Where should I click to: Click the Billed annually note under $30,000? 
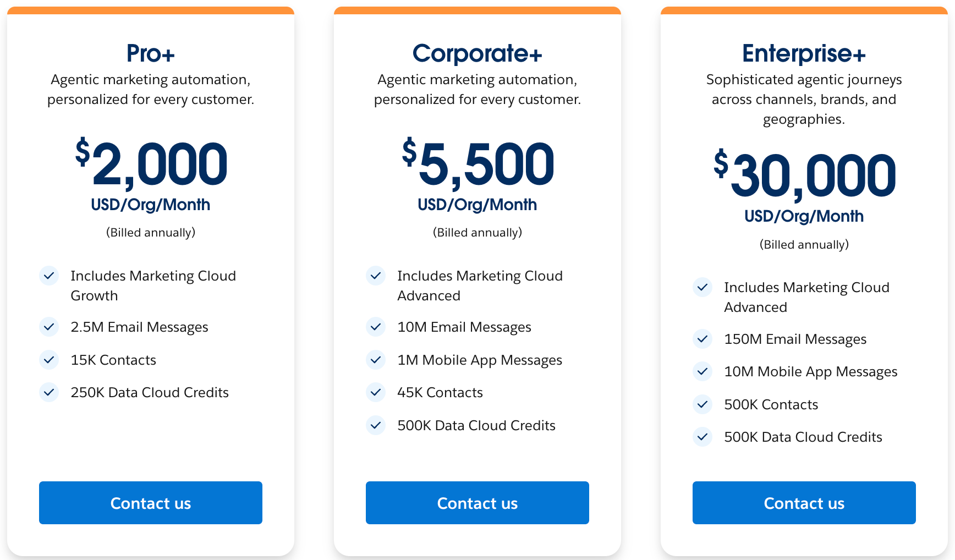click(x=804, y=244)
